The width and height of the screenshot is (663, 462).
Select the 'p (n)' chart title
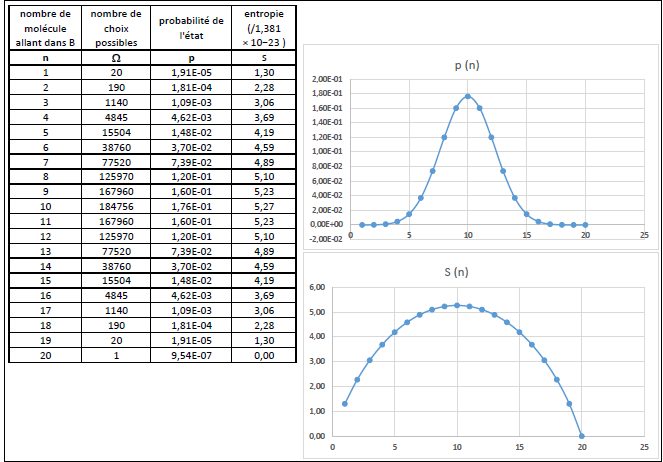[467, 66]
